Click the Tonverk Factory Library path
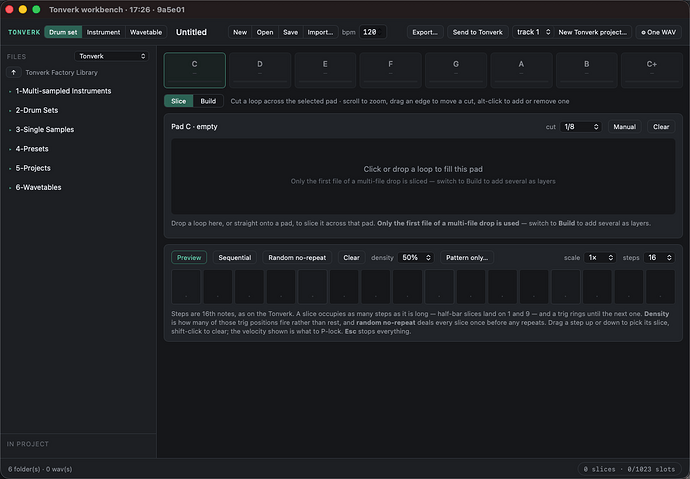Image resolution: width=690 pixels, height=479 pixels. [x=62, y=73]
